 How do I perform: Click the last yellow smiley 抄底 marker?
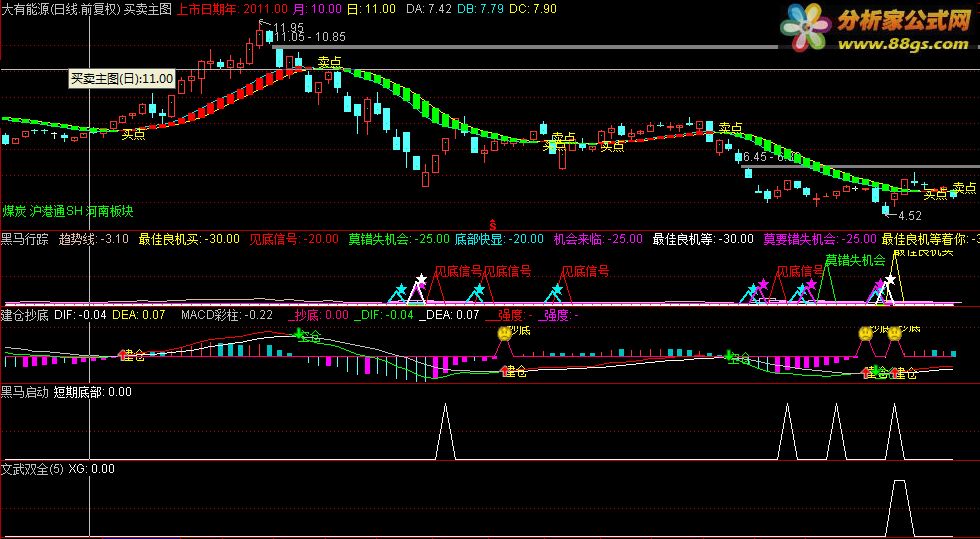[x=894, y=333]
